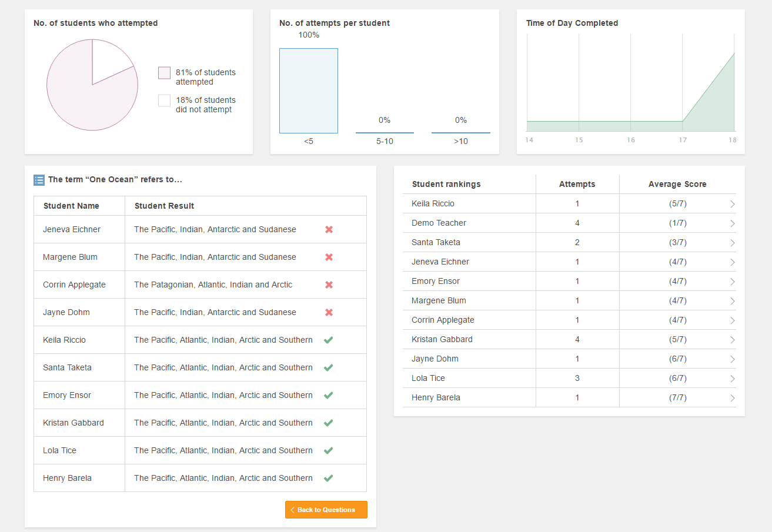Expand the Demo Teacher ranking row
Image resolution: width=772 pixels, height=532 pixels.
pyautogui.click(x=733, y=223)
